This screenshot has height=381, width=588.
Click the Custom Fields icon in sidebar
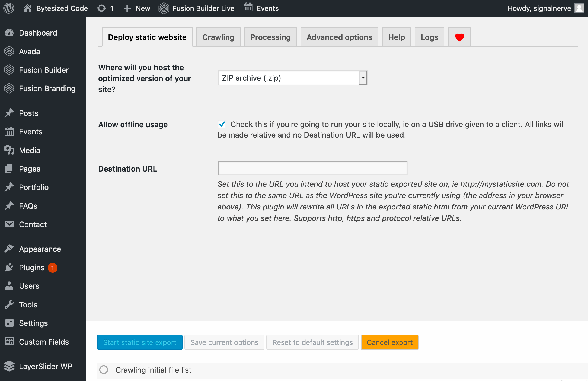[x=9, y=341]
